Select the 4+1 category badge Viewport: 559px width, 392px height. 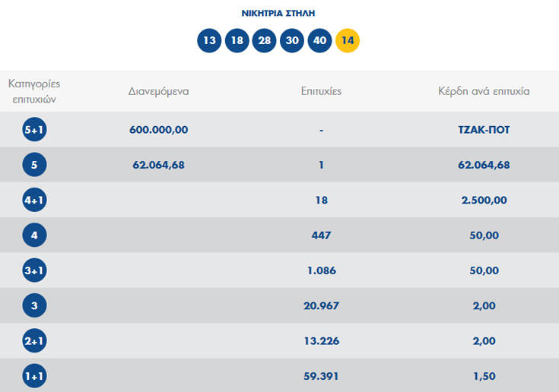(x=35, y=201)
